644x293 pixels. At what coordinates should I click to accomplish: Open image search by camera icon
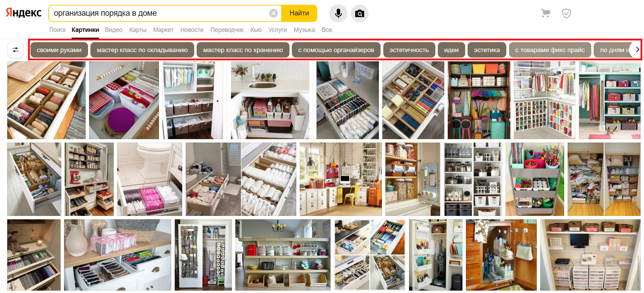coord(359,13)
